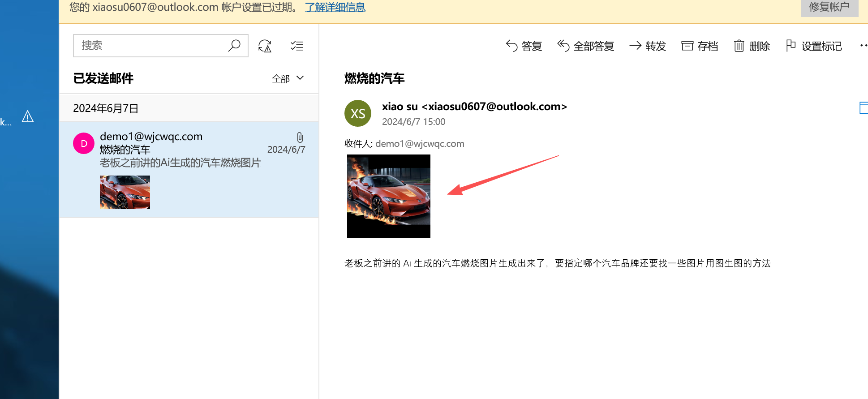
Task: Open the more actions ellipsis menu
Action: coord(864,46)
